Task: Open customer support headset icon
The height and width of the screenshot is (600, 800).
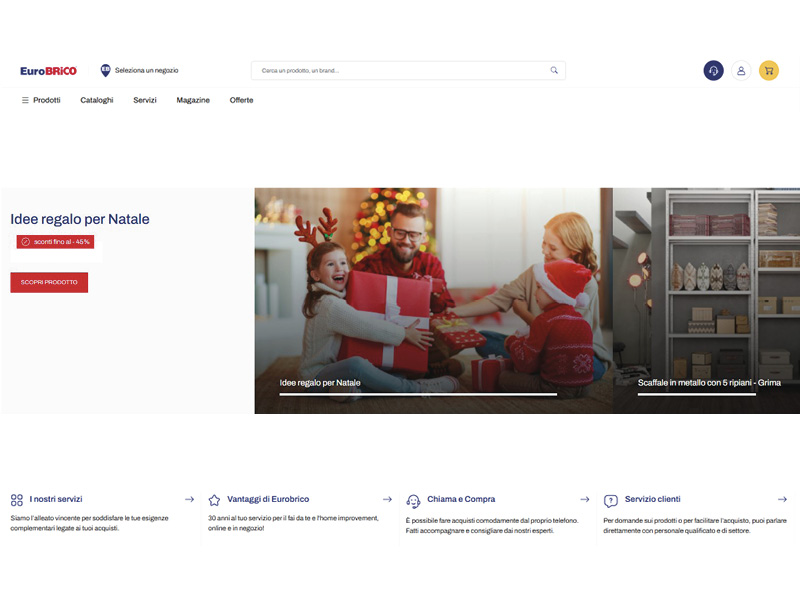Action: pos(713,70)
